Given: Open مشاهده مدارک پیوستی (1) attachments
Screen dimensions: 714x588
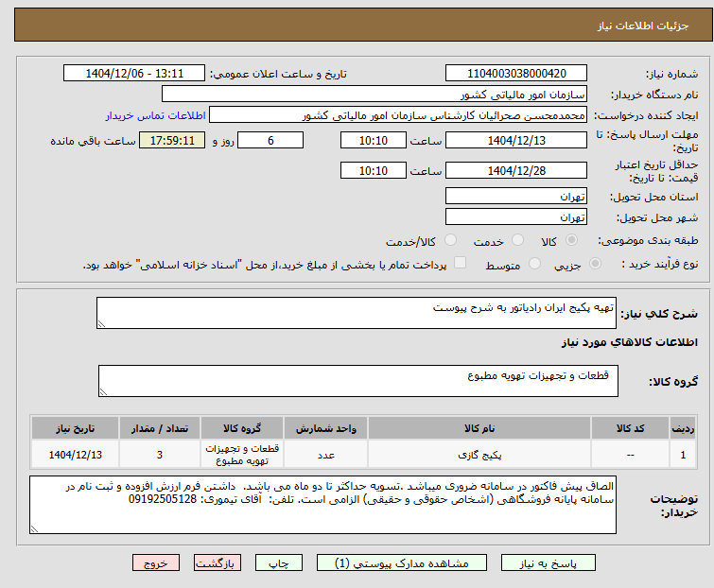Looking at the screenshot, I should point(402,563).
